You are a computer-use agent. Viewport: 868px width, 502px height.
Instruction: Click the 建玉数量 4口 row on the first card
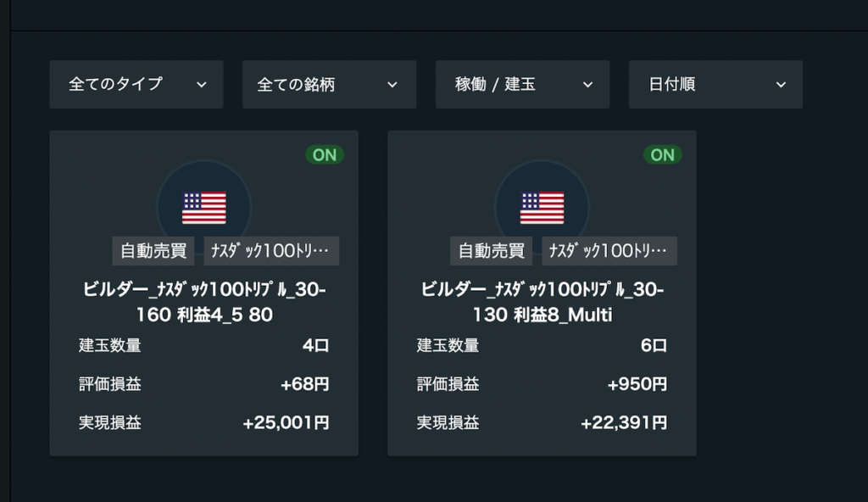[204, 346]
